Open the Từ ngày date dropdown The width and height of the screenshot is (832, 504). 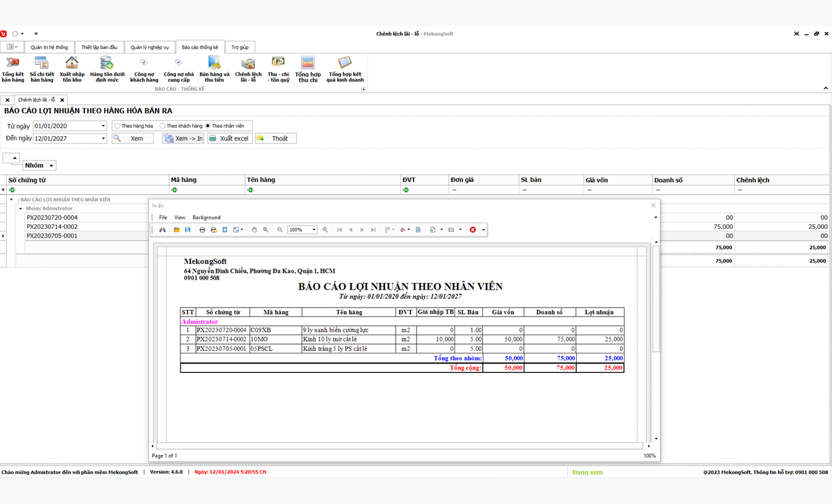pyautogui.click(x=103, y=126)
